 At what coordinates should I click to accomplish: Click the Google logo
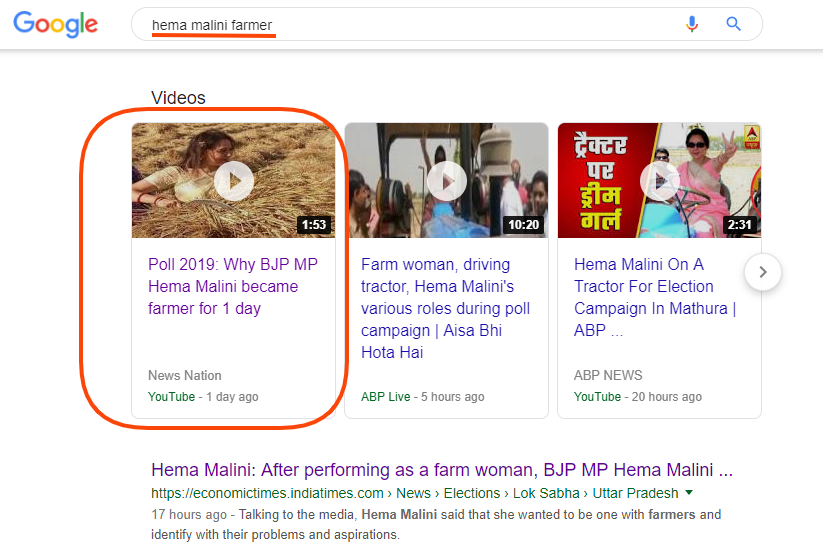point(55,24)
